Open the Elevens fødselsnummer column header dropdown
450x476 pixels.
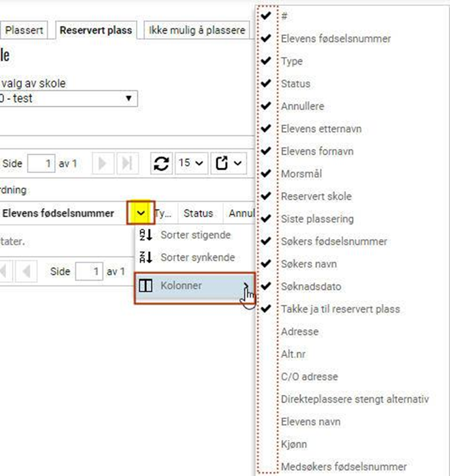tap(141, 213)
